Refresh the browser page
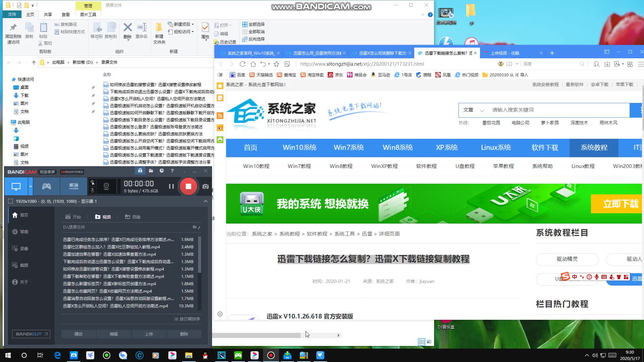This screenshot has height=362, width=644. coord(243,64)
